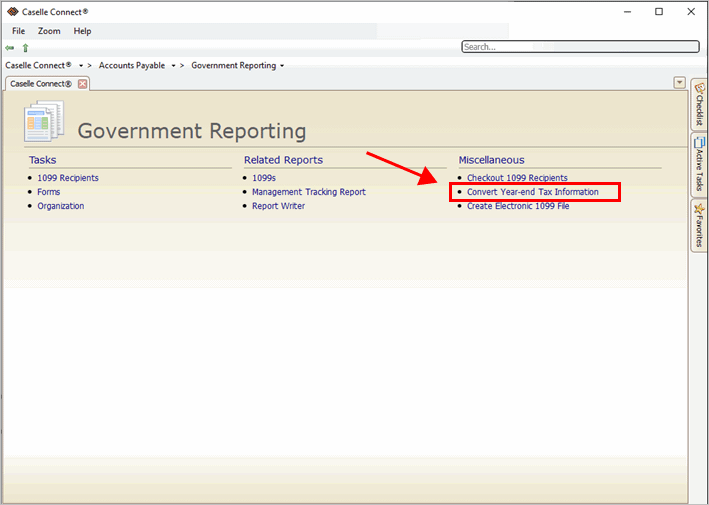
Task: Expand the Accounts Payable breadcrumb dropdown
Action: [x=173, y=66]
